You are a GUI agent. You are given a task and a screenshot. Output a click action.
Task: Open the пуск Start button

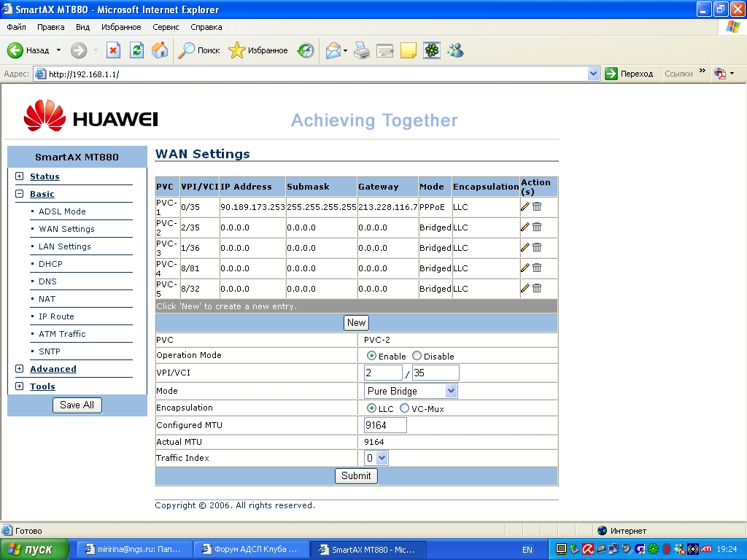pos(34,550)
